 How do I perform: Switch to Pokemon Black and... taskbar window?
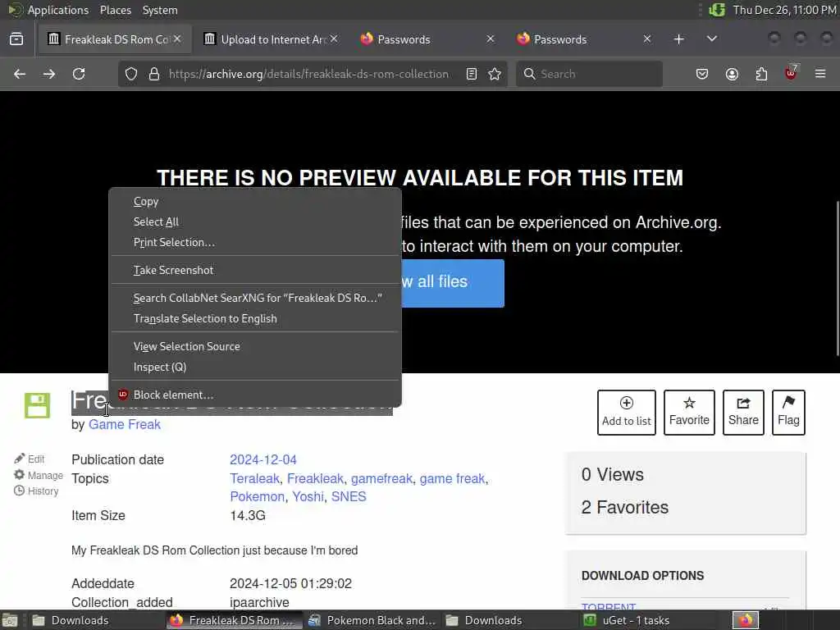pos(373,620)
